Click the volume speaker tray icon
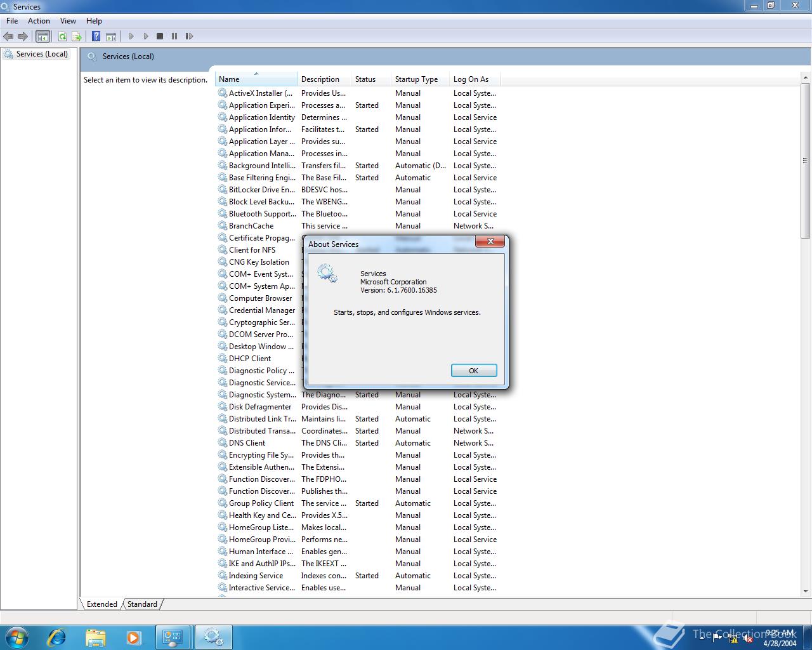The height and width of the screenshot is (650, 812). tap(748, 639)
